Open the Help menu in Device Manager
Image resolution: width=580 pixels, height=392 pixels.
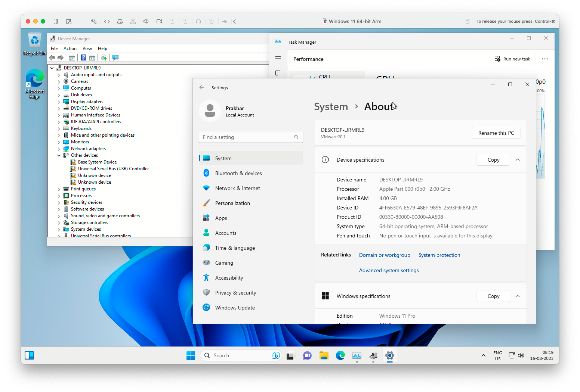[102, 49]
